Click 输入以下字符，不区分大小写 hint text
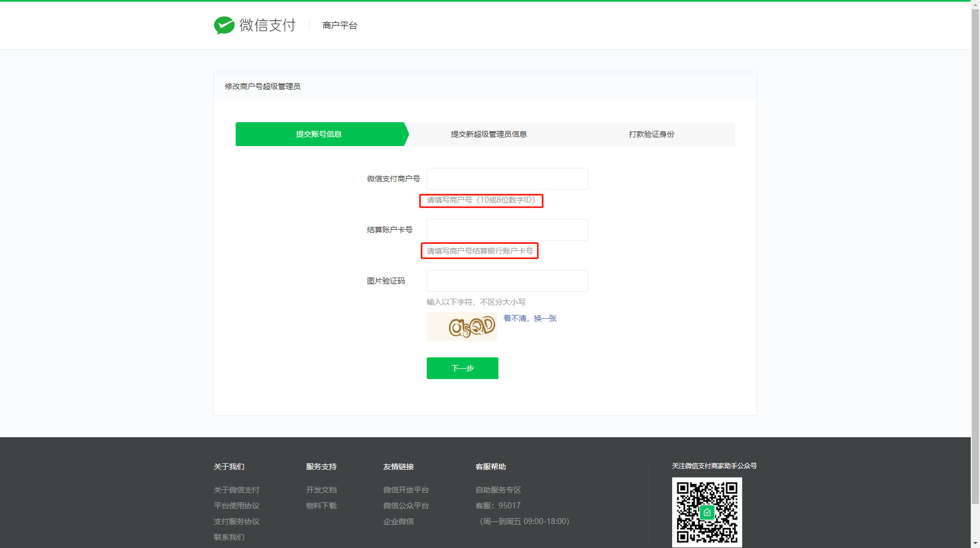 (x=476, y=302)
